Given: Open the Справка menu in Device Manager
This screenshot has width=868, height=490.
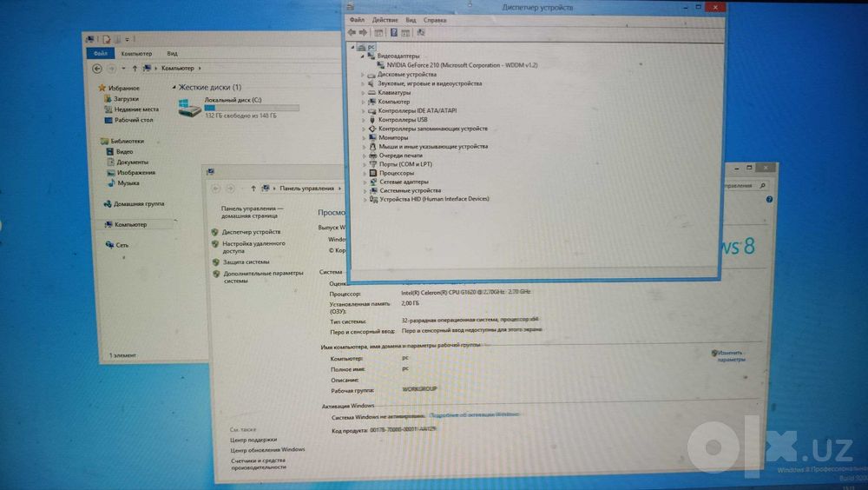Looking at the screenshot, I should pos(435,20).
